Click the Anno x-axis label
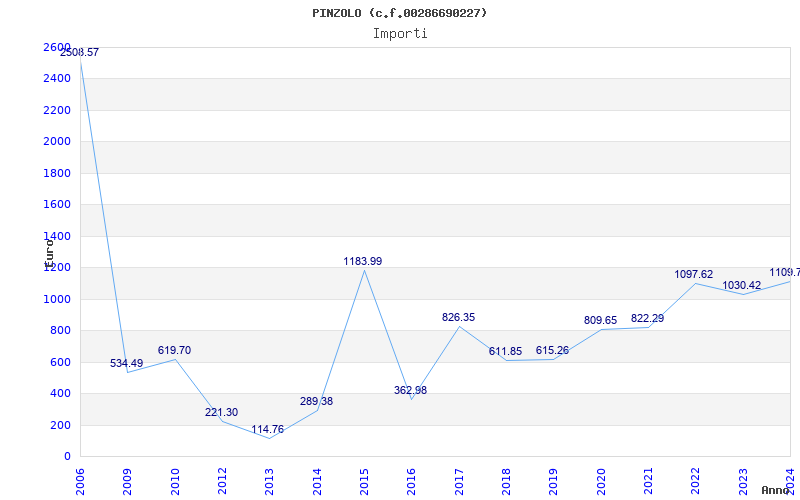Screen dimensions: 800x500 [776, 490]
